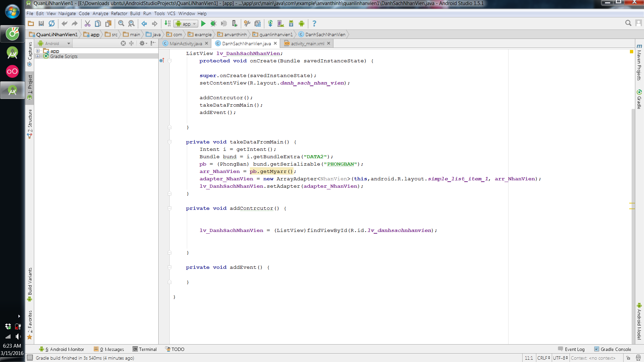Toggle the Build Variants tool window
644x362 pixels.
(x=30, y=284)
